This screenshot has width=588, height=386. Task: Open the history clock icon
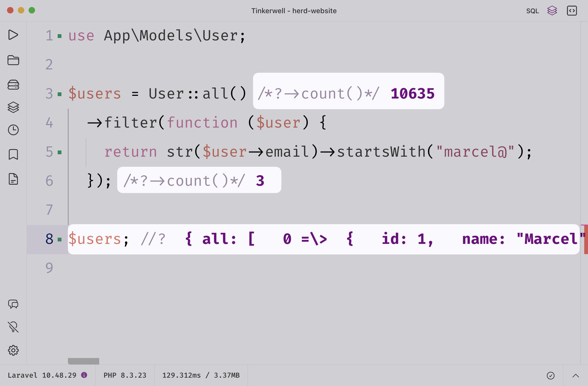(13, 130)
